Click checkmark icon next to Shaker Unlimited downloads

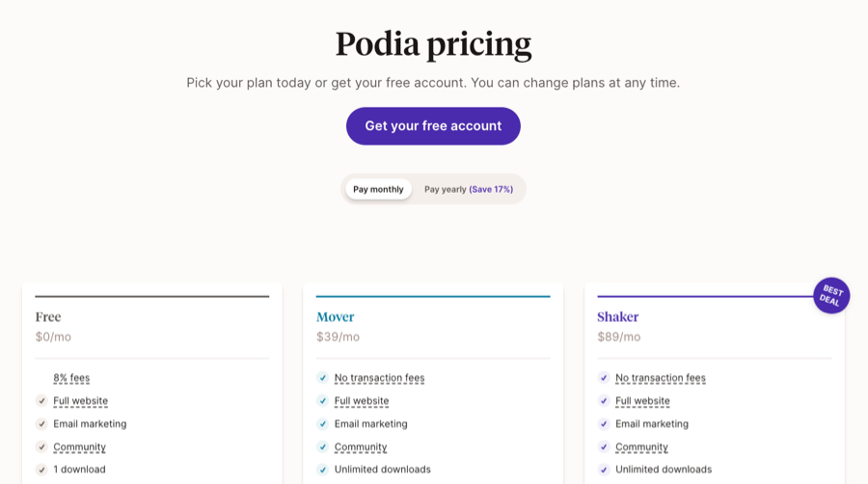click(604, 470)
